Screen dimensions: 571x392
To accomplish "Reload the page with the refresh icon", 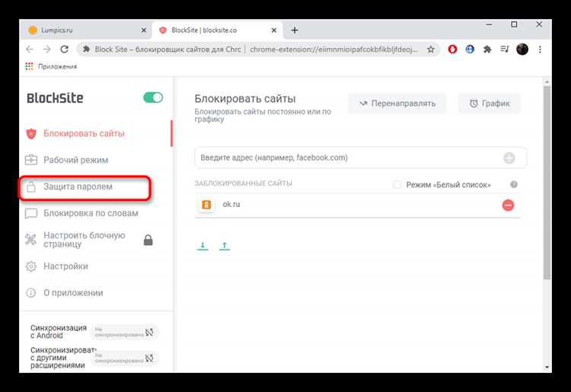I will point(65,49).
